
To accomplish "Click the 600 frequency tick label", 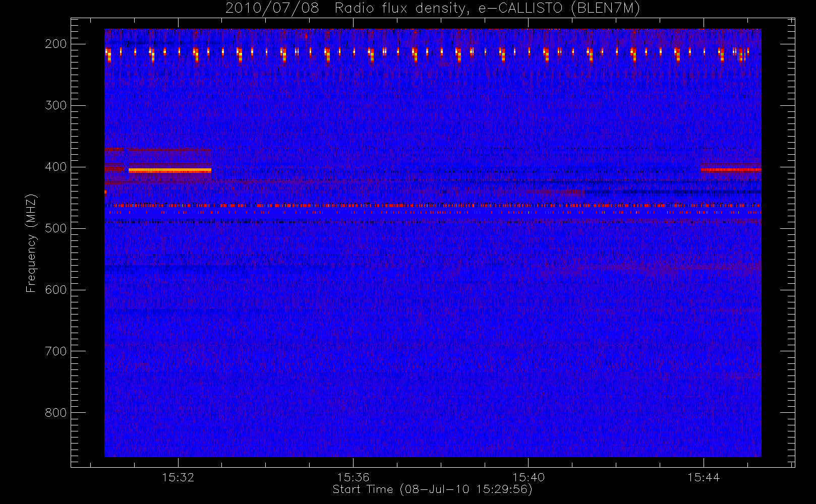I will pos(56,290).
